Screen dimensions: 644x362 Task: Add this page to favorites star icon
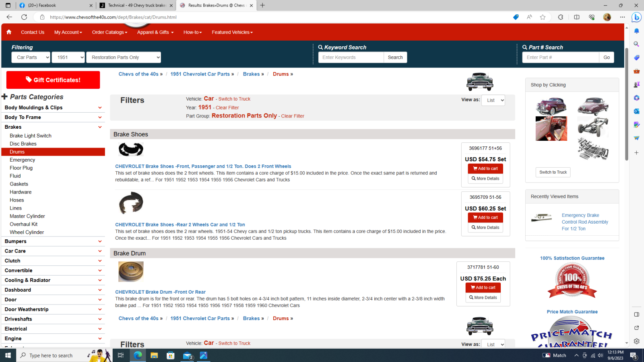[x=543, y=17]
